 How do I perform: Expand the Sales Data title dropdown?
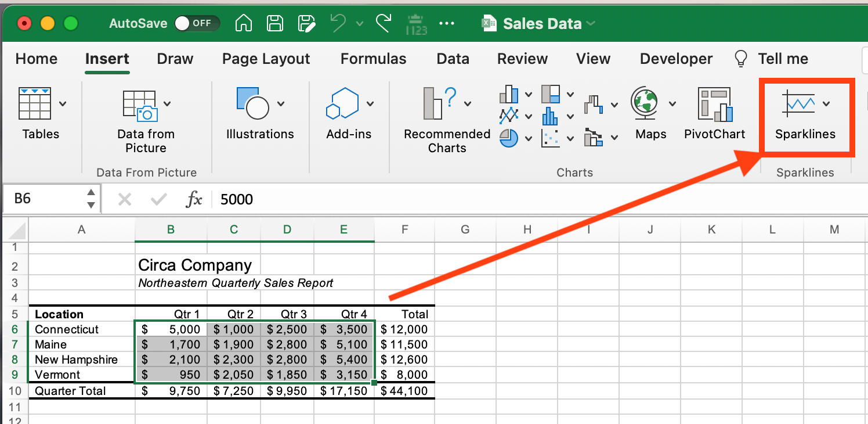pos(591,24)
